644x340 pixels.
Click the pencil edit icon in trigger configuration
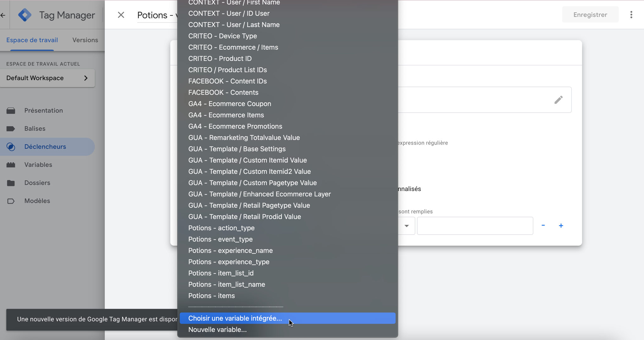pos(558,100)
